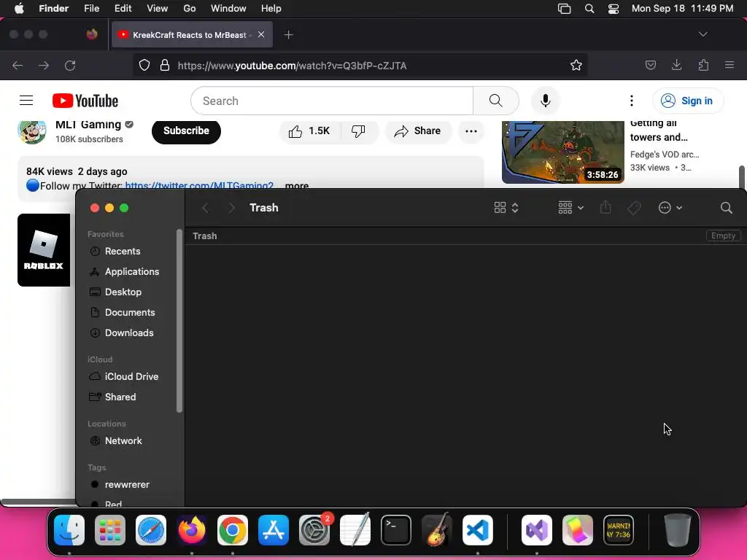Screen dimensions: 747x560
Task: Click the Share button under video
Action: tap(418, 131)
